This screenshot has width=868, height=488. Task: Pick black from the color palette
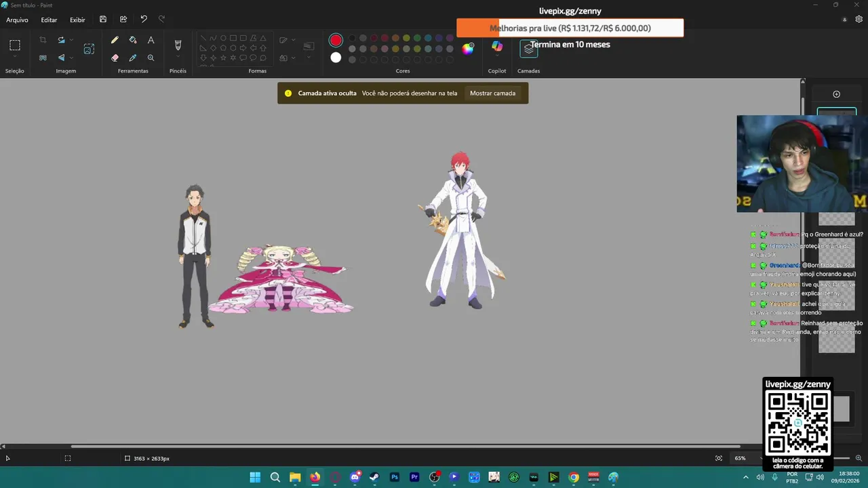click(x=352, y=38)
